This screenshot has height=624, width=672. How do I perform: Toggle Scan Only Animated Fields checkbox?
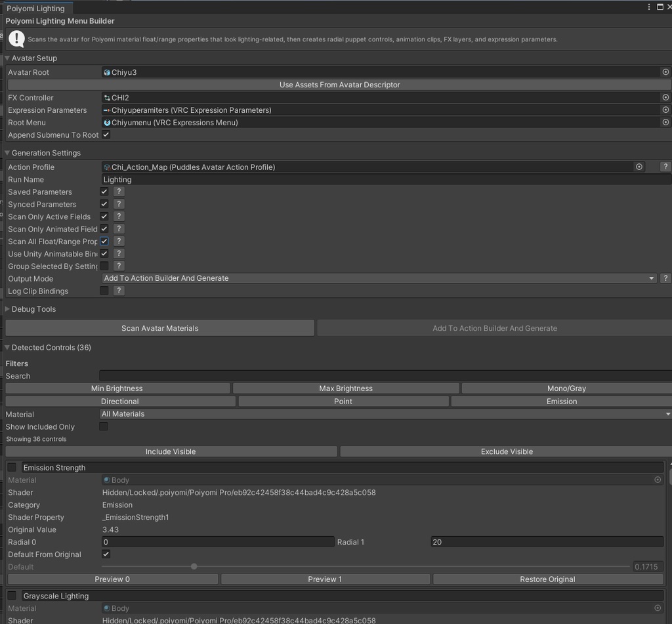coord(104,229)
